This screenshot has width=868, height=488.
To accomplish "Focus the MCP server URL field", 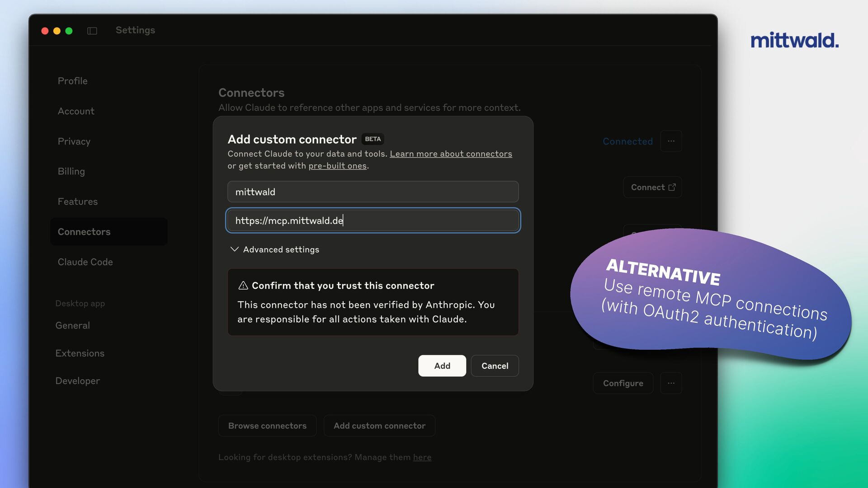I will (x=373, y=221).
